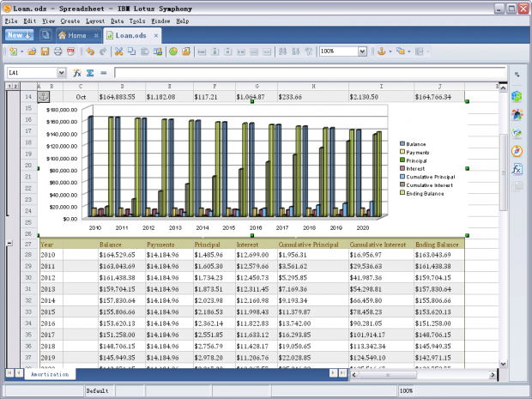Expand the zoom percentage dropdown
The height and width of the screenshot is (399, 532).
[364, 51]
